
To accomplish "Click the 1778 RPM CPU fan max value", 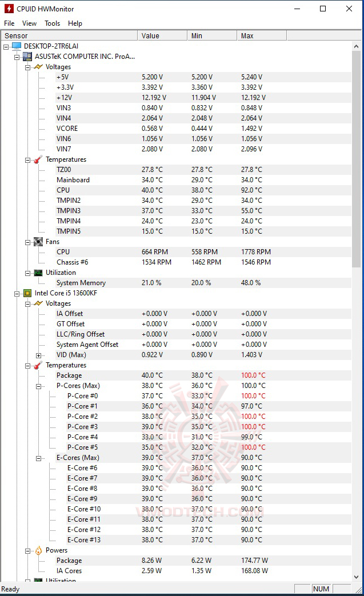I will point(256,252).
